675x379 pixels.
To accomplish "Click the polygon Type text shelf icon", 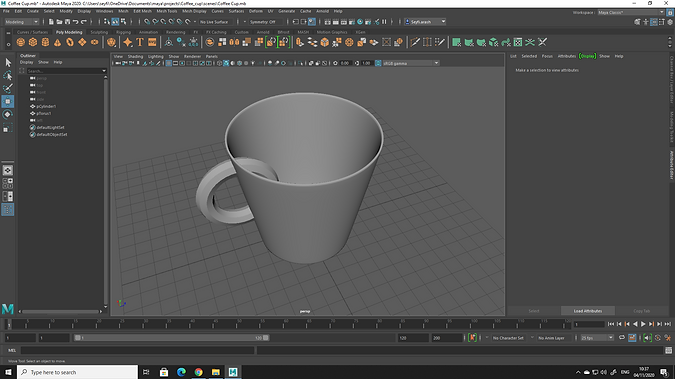I will pos(140,42).
